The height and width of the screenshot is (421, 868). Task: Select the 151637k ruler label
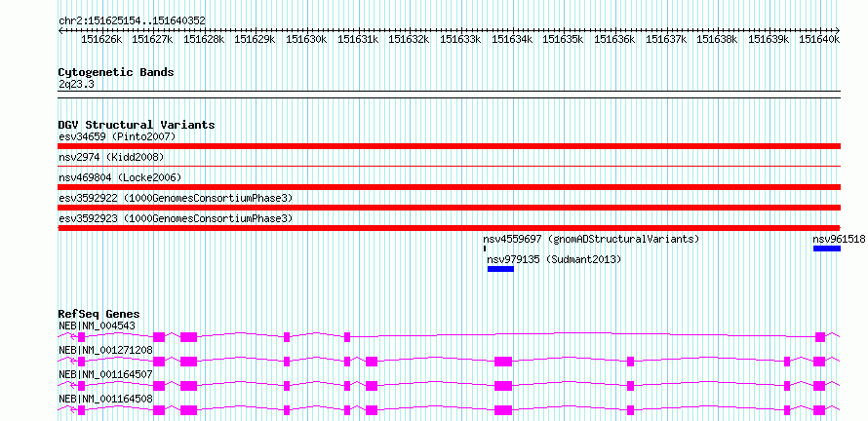click(666, 39)
